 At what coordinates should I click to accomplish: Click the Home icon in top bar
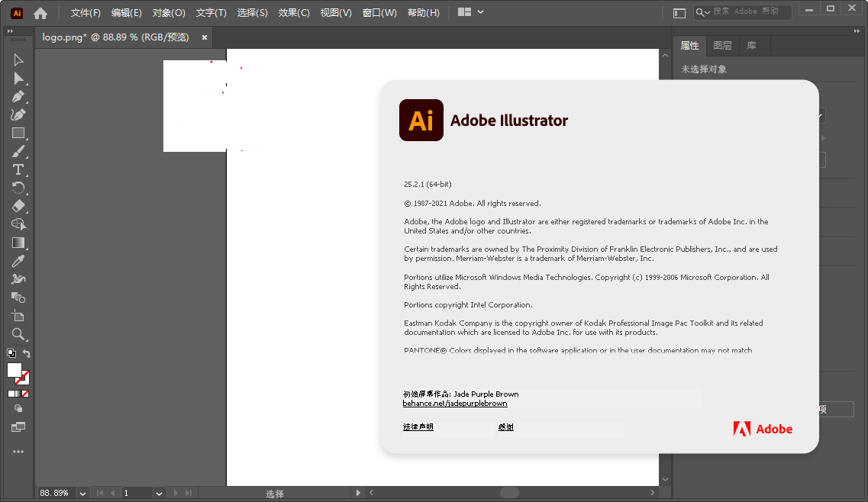40,13
